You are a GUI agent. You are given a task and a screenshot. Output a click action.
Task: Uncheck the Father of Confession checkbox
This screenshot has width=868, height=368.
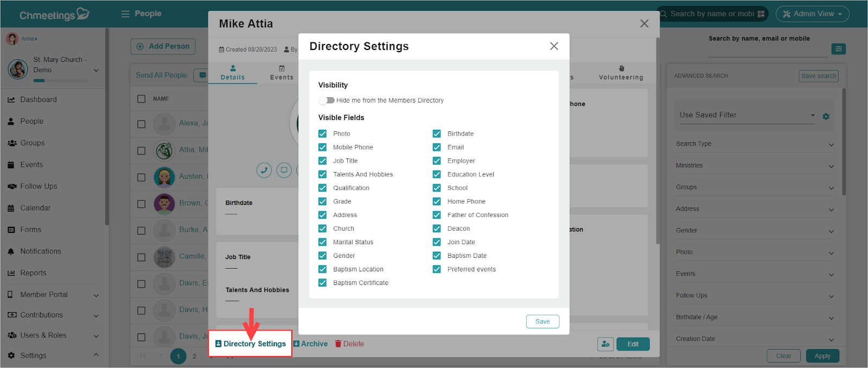click(437, 215)
